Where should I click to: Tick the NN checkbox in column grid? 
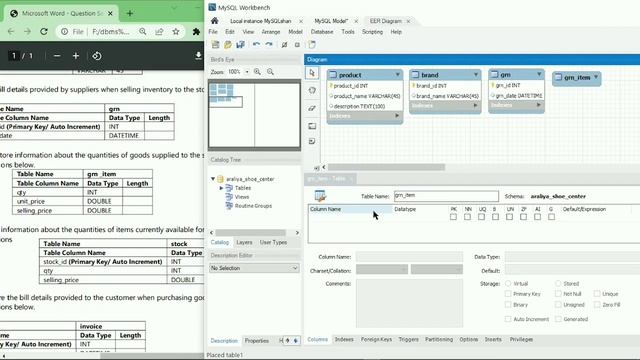[467, 217]
